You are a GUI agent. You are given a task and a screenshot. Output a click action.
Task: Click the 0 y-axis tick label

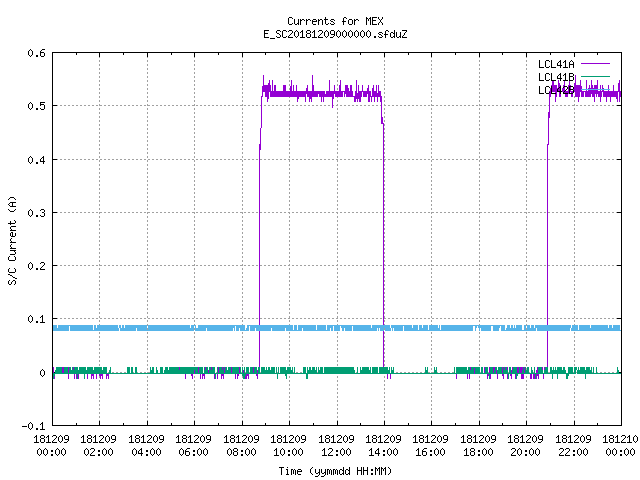pyautogui.click(x=42, y=373)
